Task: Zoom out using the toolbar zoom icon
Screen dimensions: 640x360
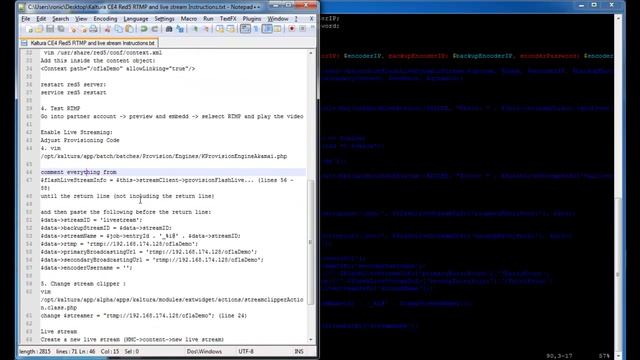Action: (206, 29)
